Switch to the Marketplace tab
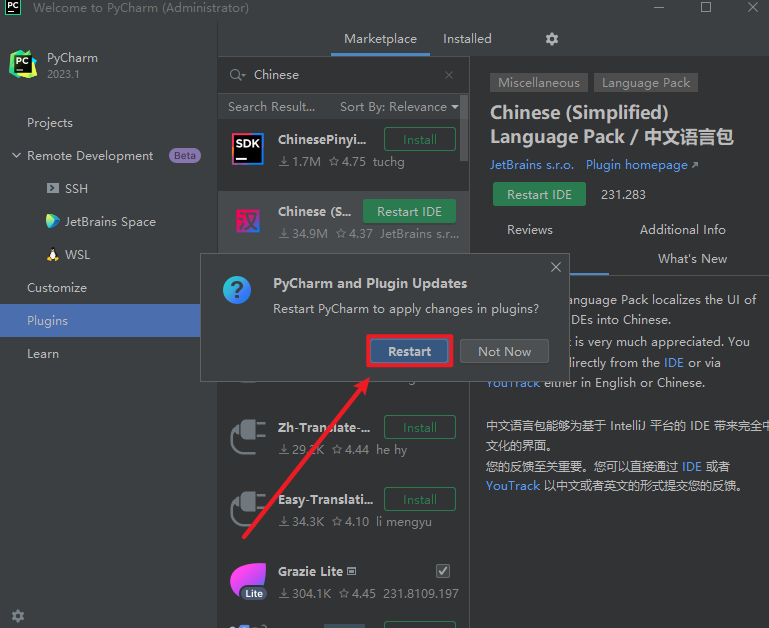 click(x=381, y=39)
